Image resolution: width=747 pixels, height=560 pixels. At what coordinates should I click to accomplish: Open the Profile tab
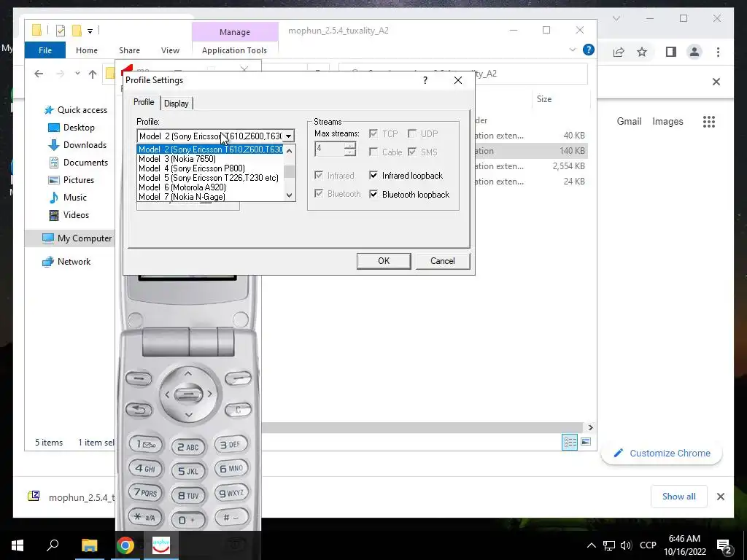[144, 102]
